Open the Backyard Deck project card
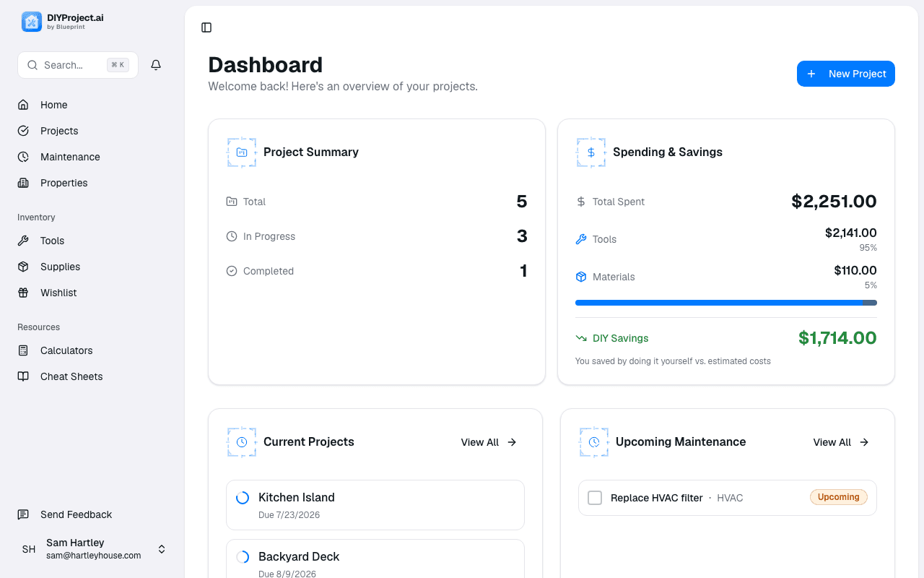924x578 pixels. coord(375,559)
